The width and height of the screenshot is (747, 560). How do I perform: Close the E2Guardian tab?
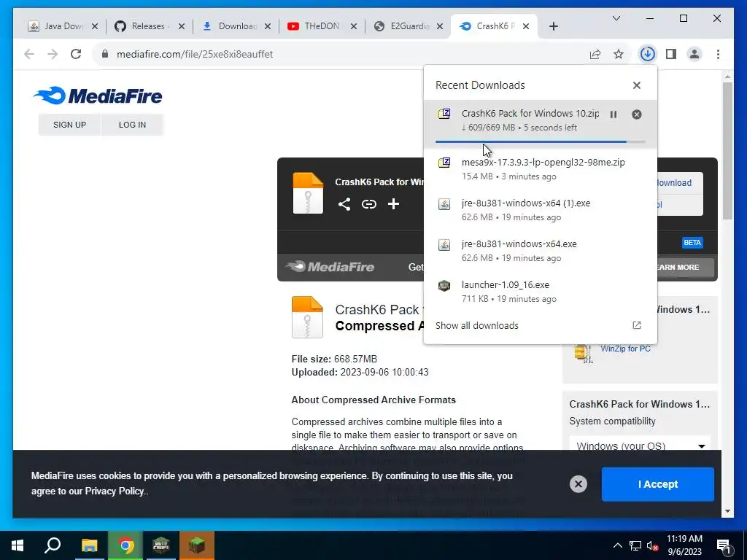(440, 26)
